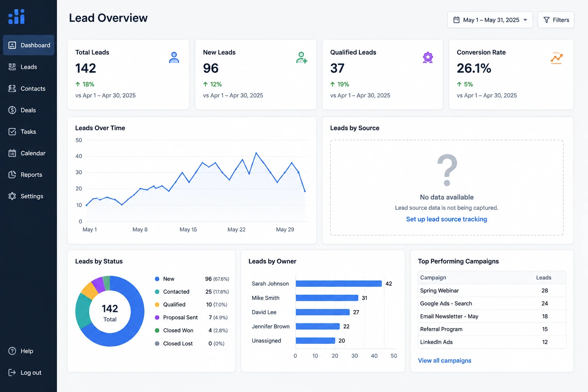This screenshot has height=392, width=588.
Task: Click the Log out label
Action: pyautogui.click(x=31, y=372)
